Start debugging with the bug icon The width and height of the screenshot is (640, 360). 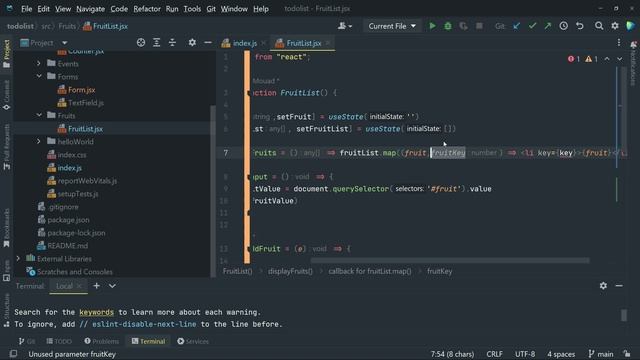[448, 26]
